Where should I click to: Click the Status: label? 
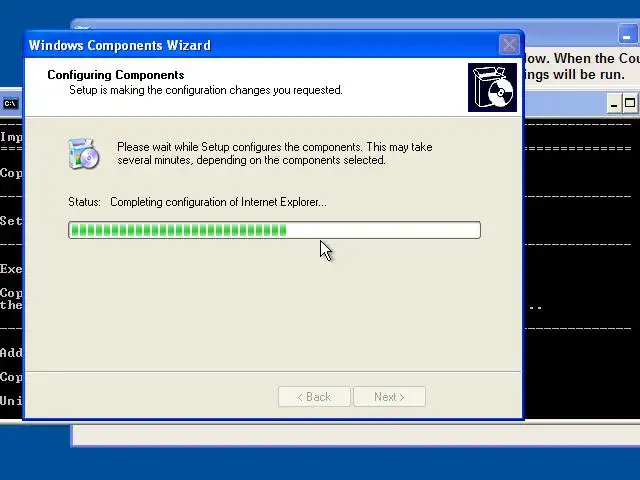[84, 202]
